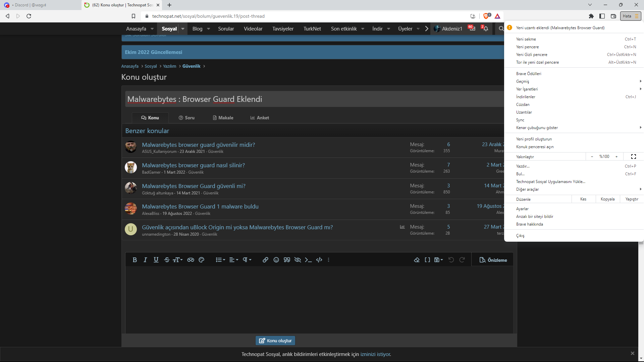The image size is (644, 362).
Task: Open the text color palette
Action: [201, 260]
